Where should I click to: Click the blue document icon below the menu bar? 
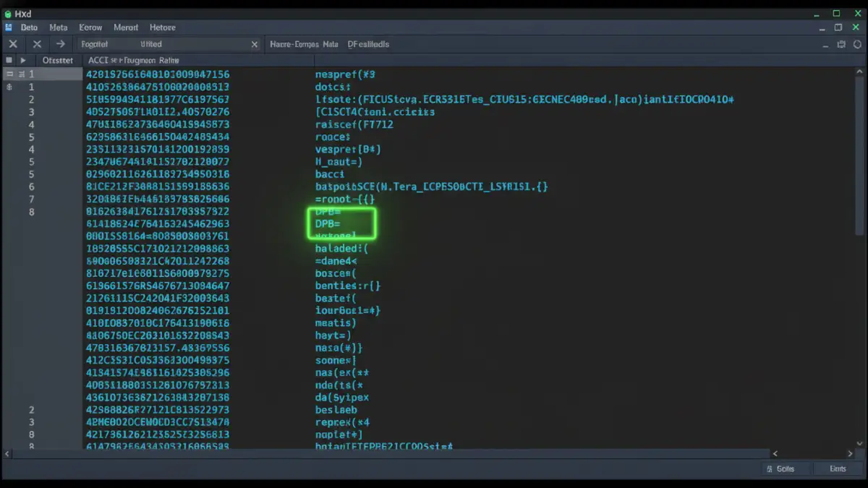pos(8,27)
